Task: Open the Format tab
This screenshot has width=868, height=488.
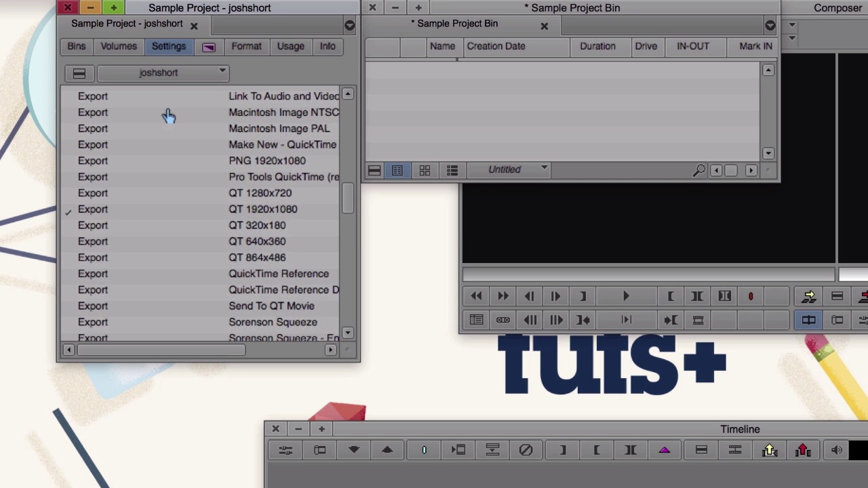Action: (x=246, y=46)
